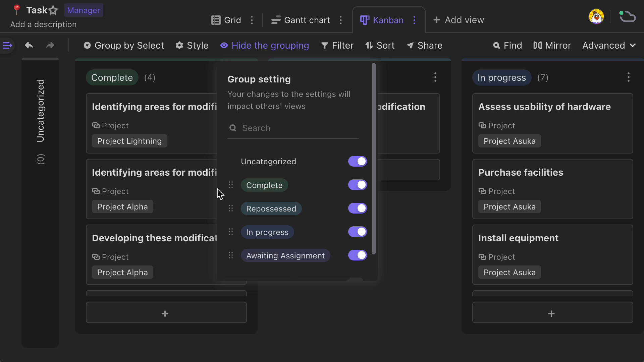The image size is (644, 362).
Task: Click Add view button
Action: pos(459,20)
